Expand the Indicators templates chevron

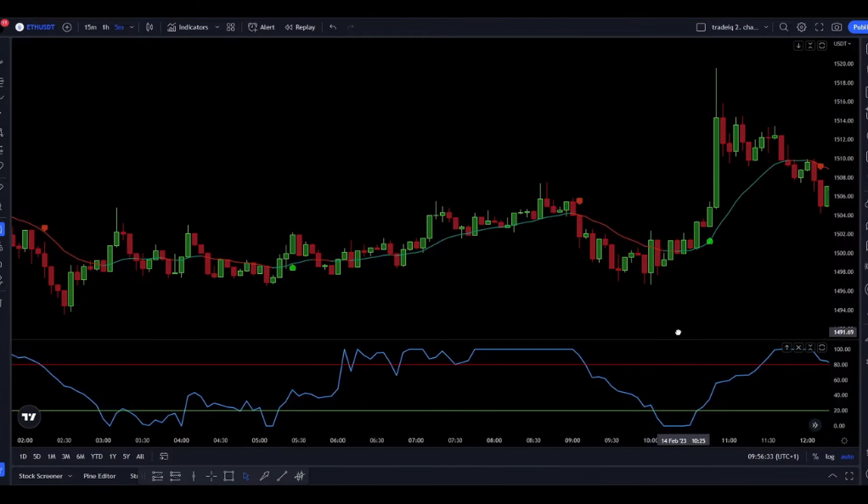click(216, 26)
